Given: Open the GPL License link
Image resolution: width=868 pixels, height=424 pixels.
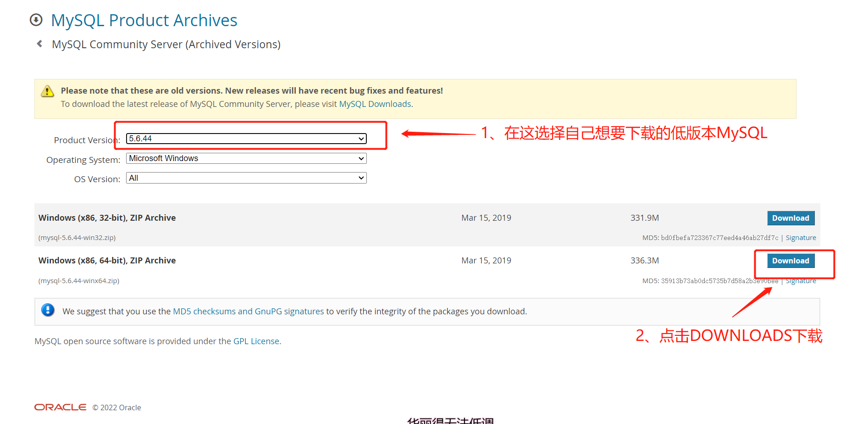Looking at the screenshot, I should pos(256,341).
